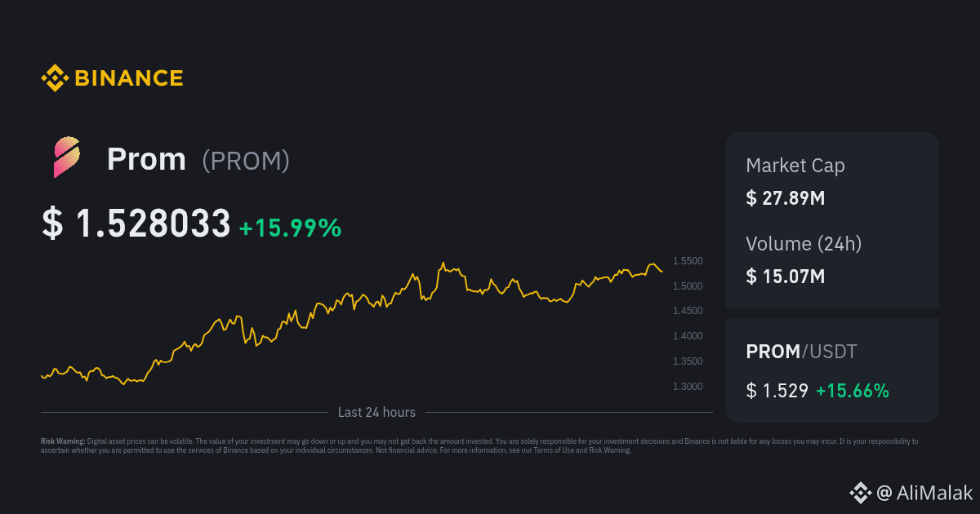The width and height of the screenshot is (980, 514).
Task: Click the Prom coin logo icon
Action: point(66,157)
